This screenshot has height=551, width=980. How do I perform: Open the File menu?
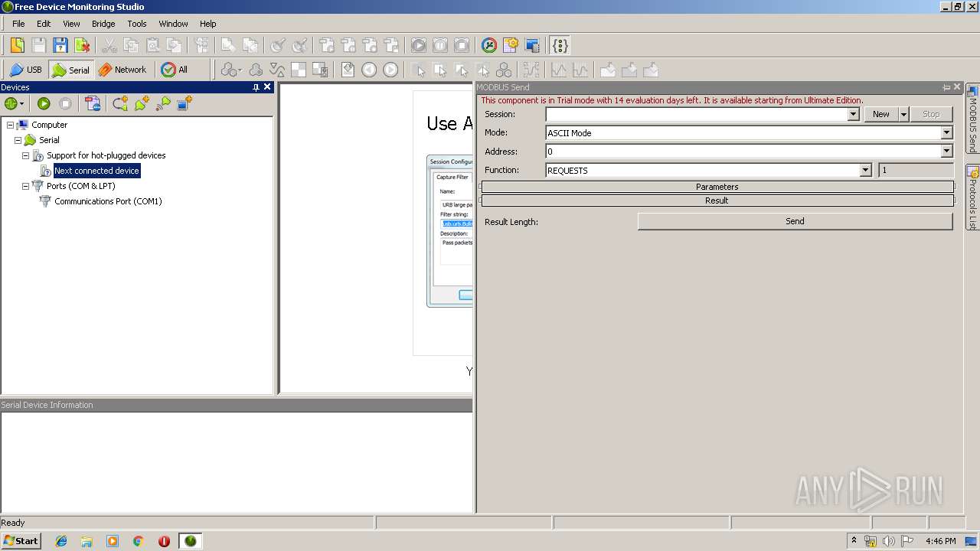[x=18, y=24]
